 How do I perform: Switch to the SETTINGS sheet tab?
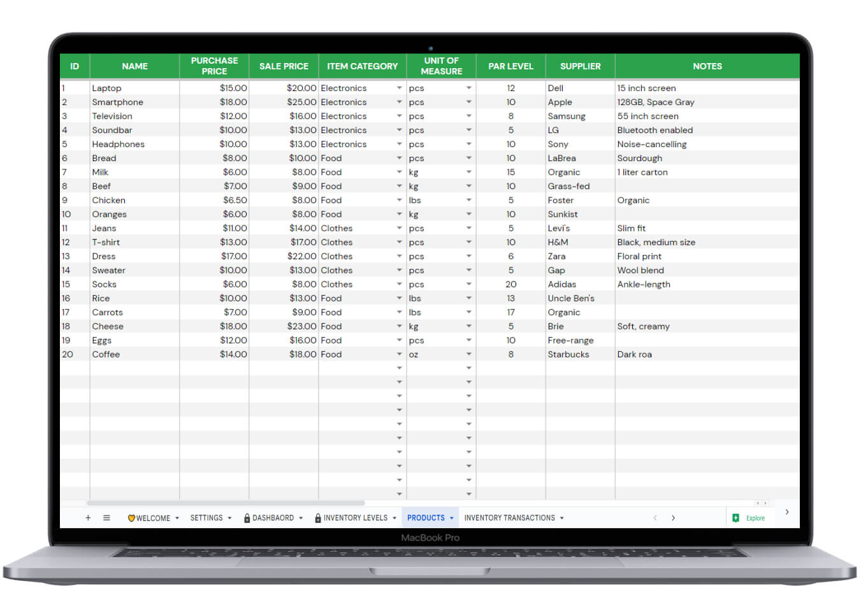[206, 518]
